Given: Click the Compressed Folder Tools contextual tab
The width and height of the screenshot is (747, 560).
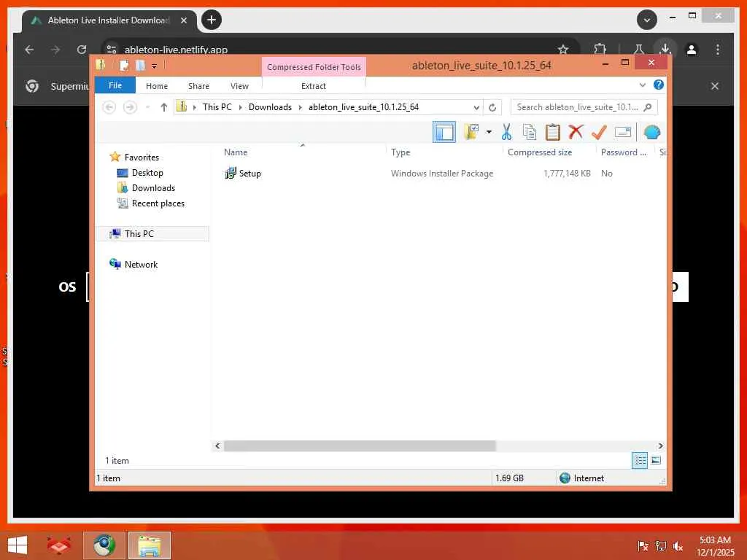Looking at the screenshot, I should click(314, 67).
